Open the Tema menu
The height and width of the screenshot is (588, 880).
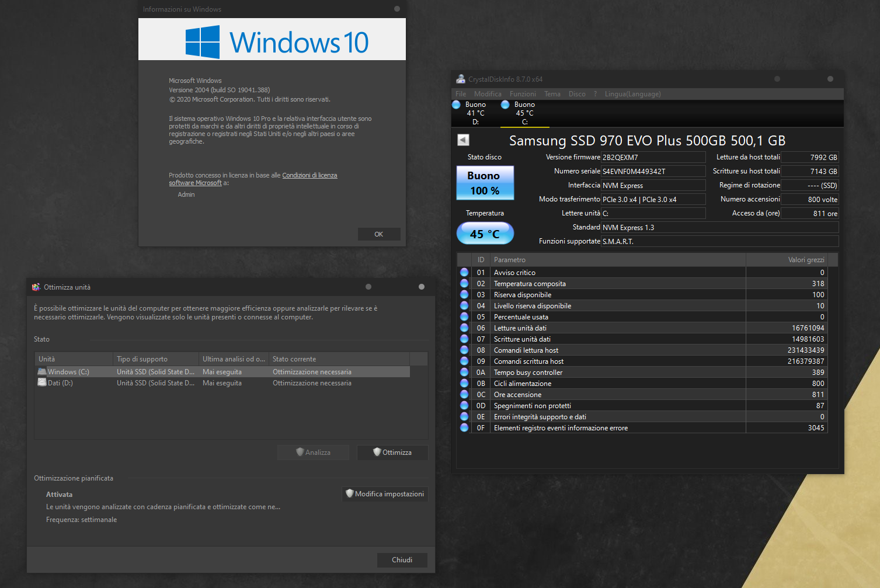[552, 94]
